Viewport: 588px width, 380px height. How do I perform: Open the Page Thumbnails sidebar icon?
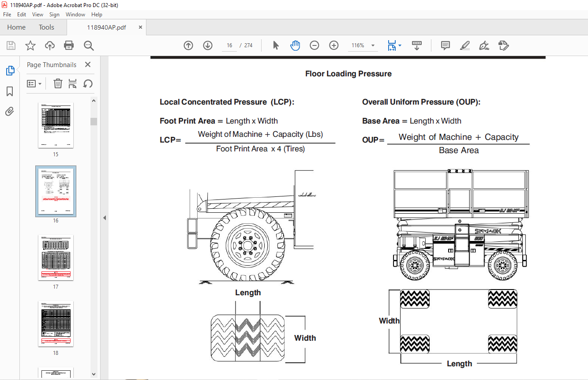click(10, 71)
